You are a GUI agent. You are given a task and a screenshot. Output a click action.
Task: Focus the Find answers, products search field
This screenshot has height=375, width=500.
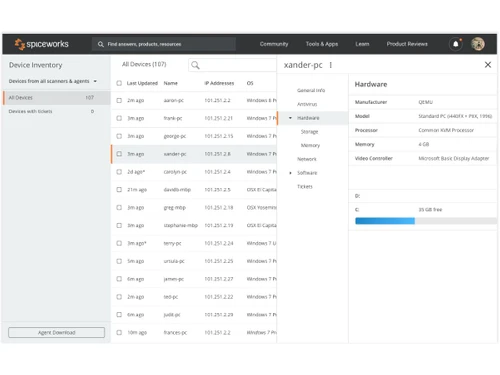tap(164, 44)
